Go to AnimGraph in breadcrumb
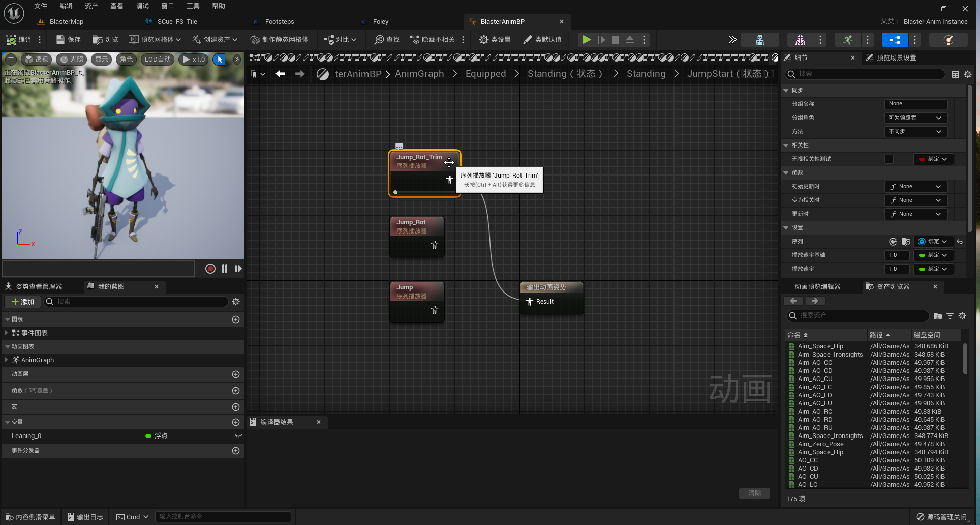Viewport: 980px width, 525px height. click(419, 74)
